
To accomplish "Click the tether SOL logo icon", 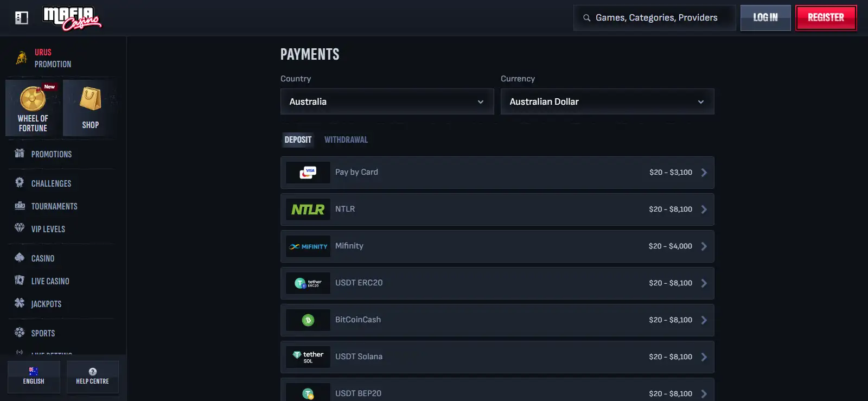I will [x=308, y=357].
